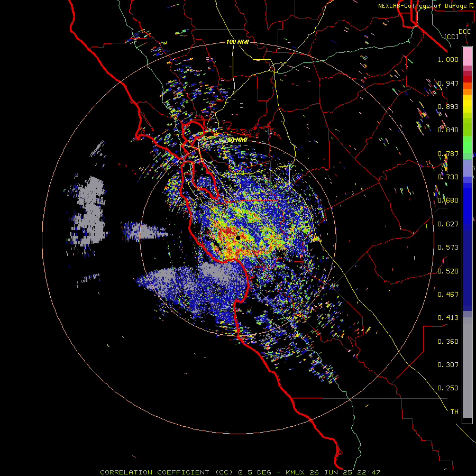
Task: Click the pink top segment of color bar
Action: [x=467, y=56]
